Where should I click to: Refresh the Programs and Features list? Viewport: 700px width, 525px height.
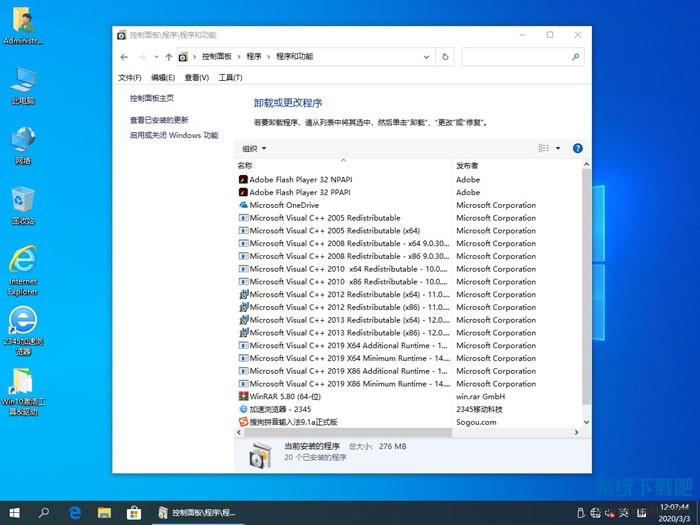pos(445,57)
